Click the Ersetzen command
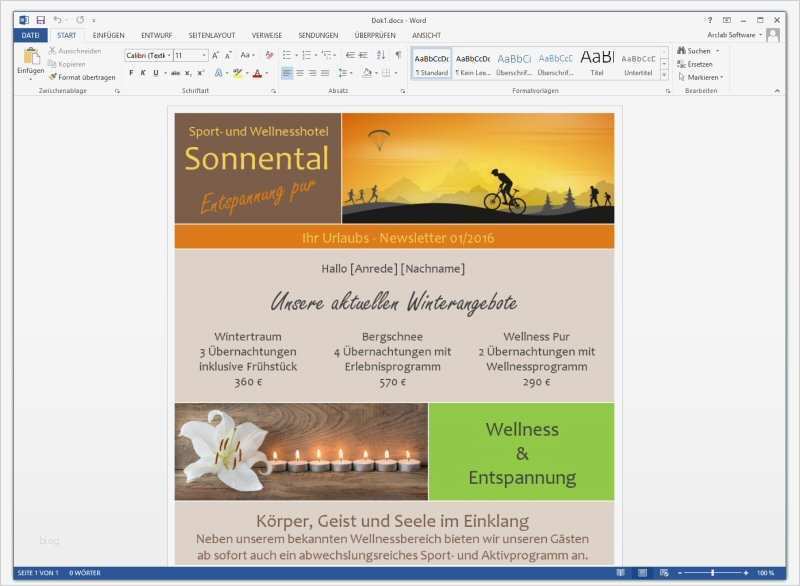The image size is (800, 586). pos(700,64)
